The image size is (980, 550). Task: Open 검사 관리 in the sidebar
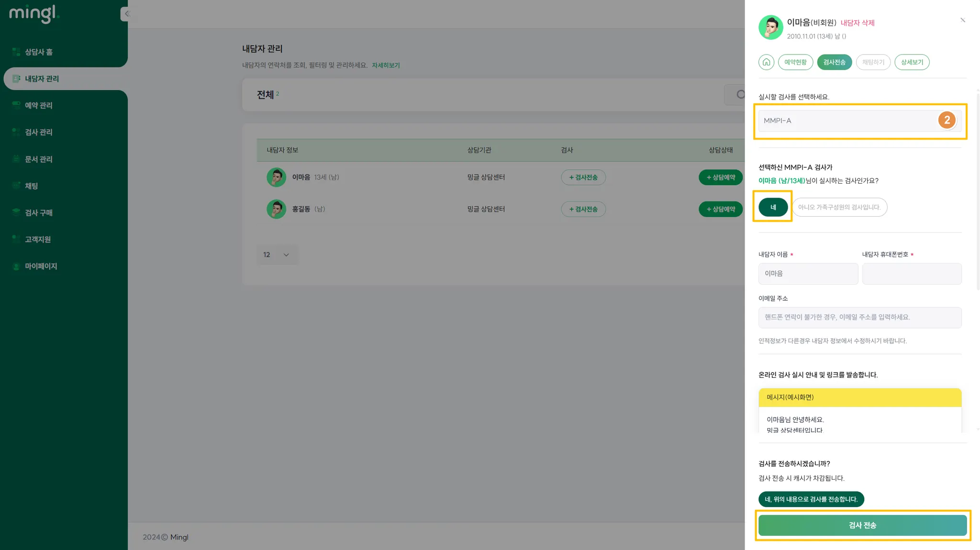[39, 132]
